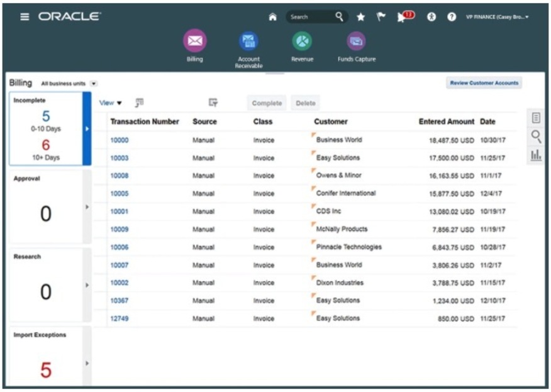Click Review Customer Accounts button

pos(484,83)
